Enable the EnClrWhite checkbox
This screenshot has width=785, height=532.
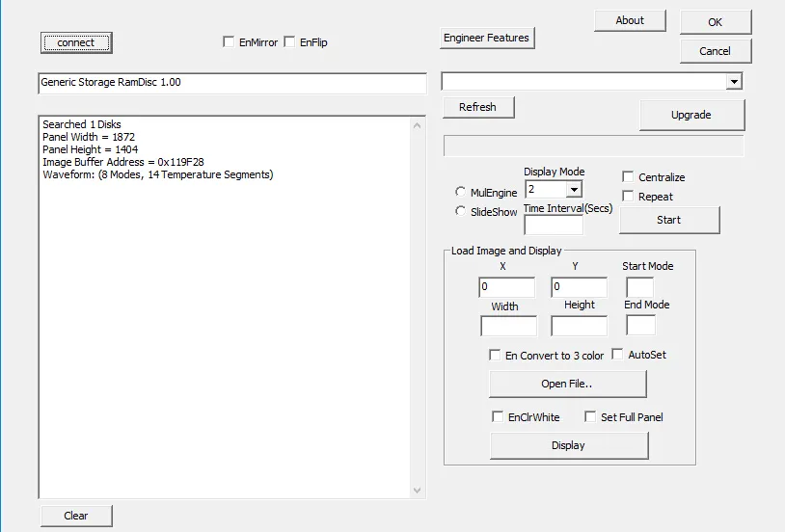(498, 416)
